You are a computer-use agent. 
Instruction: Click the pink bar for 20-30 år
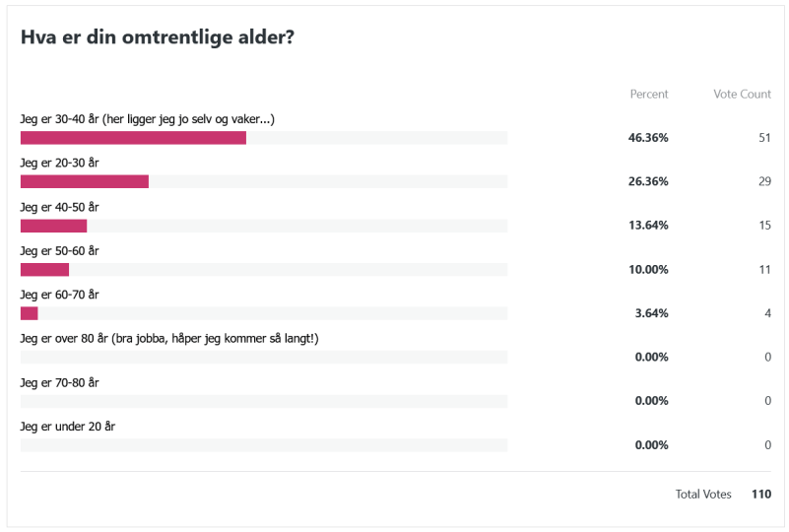(x=85, y=181)
